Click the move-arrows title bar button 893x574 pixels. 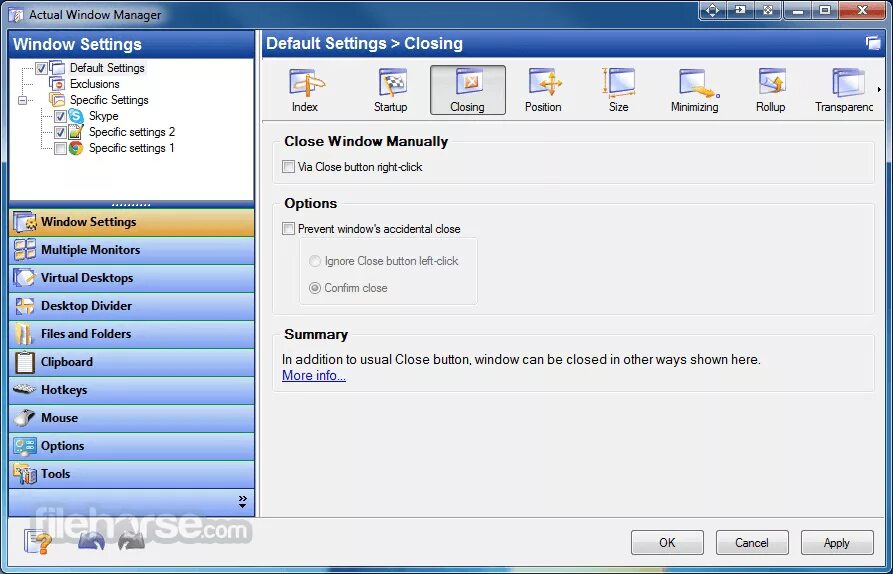(x=712, y=10)
